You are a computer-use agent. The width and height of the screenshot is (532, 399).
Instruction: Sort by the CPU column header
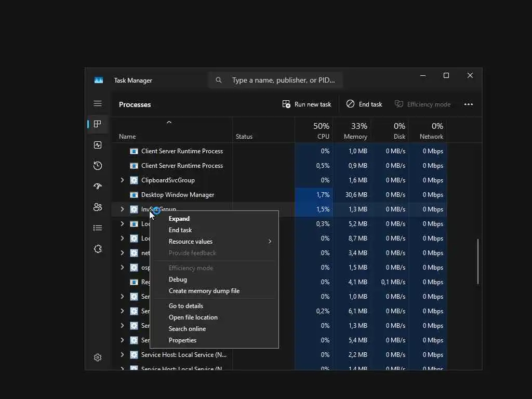pos(314,131)
